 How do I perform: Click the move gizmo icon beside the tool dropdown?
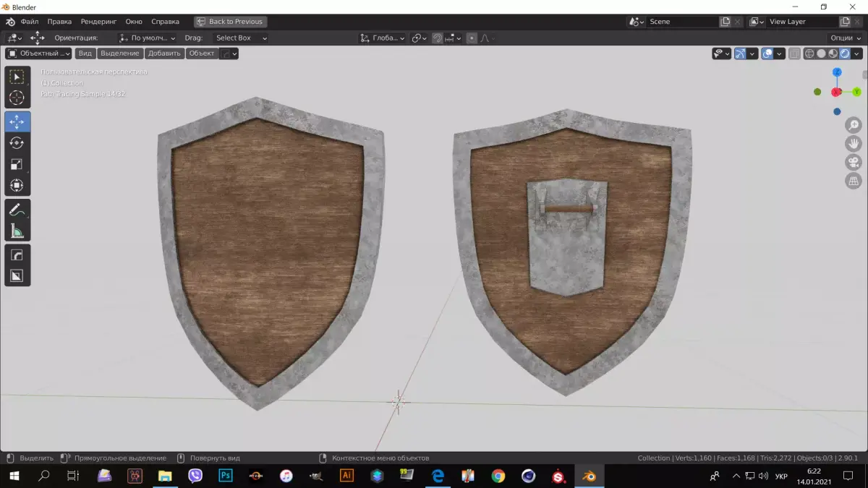[38, 38]
